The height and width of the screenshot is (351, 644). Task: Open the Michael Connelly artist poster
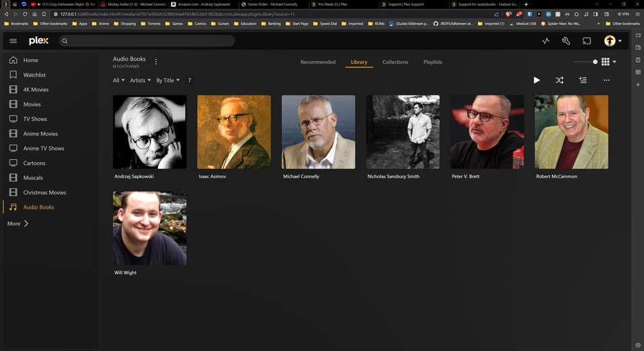click(x=319, y=132)
